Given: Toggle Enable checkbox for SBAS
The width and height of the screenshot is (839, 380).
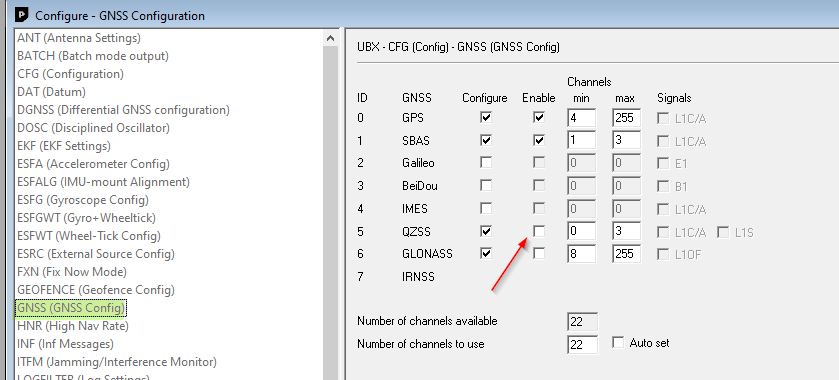Looking at the screenshot, I should pyautogui.click(x=539, y=141).
